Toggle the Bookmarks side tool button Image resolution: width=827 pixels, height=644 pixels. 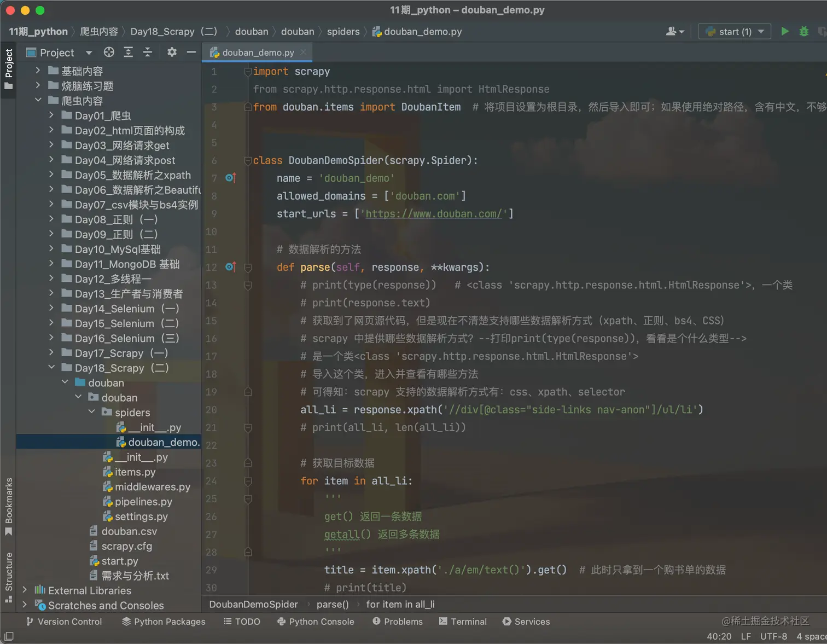tap(8, 507)
